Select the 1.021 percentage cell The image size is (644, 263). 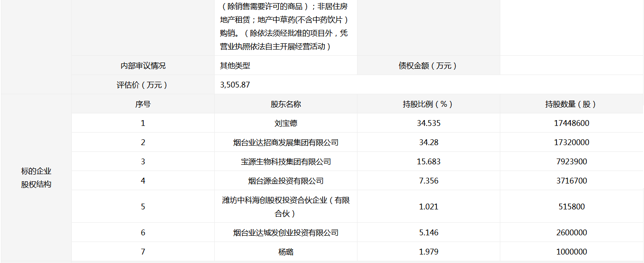click(428, 207)
